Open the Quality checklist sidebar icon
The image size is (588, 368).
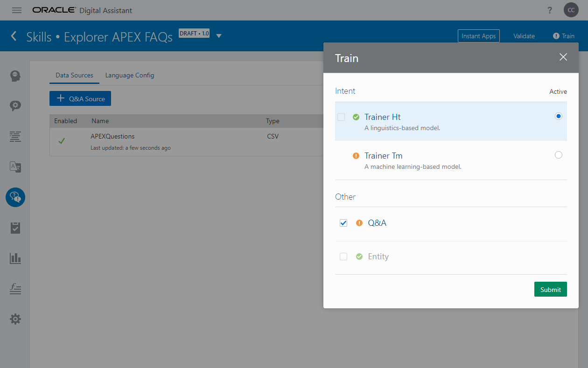pyautogui.click(x=15, y=228)
